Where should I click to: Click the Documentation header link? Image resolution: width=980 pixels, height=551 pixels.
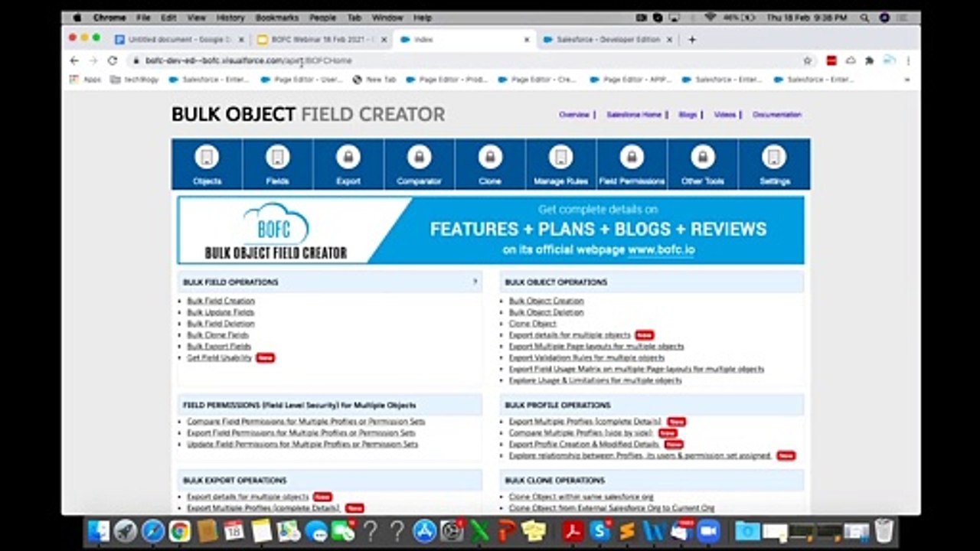click(x=776, y=115)
